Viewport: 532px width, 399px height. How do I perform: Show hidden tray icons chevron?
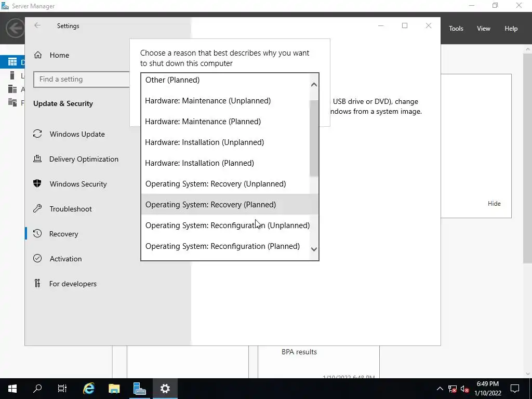pyautogui.click(x=440, y=389)
